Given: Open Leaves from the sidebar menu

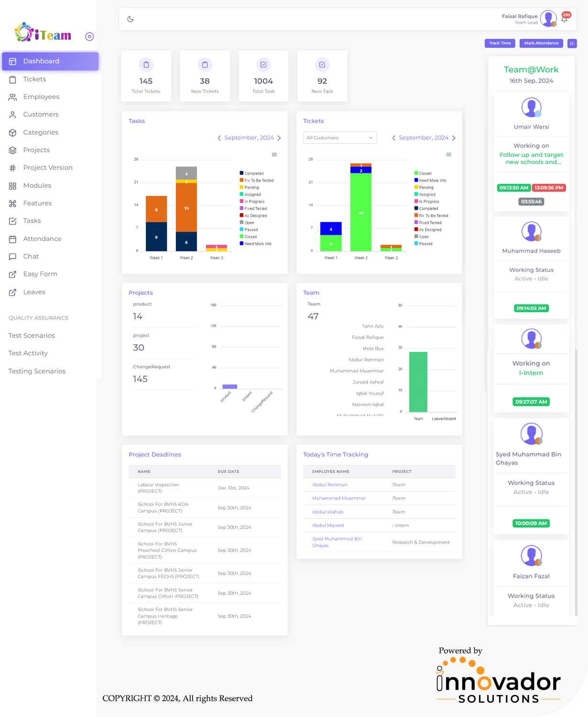Looking at the screenshot, I should pyautogui.click(x=34, y=292).
